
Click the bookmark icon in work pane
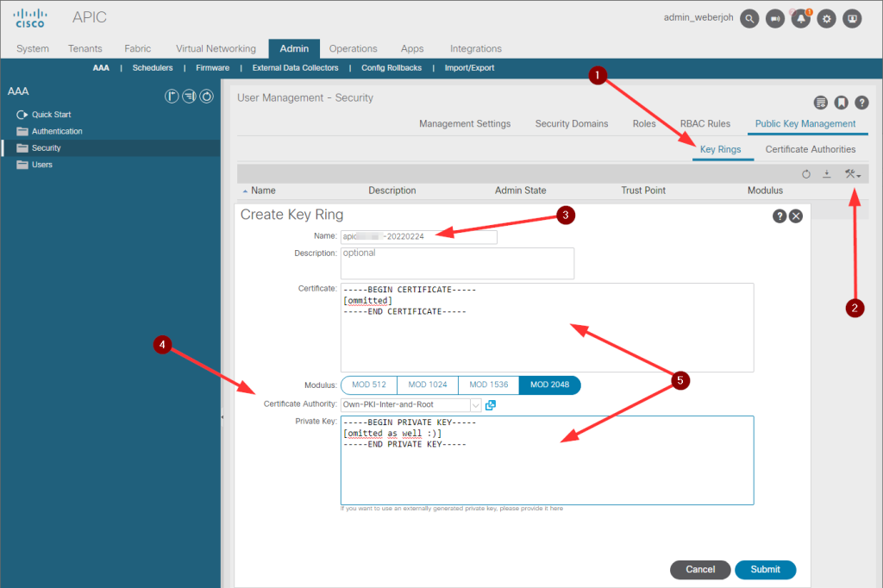click(x=841, y=103)
